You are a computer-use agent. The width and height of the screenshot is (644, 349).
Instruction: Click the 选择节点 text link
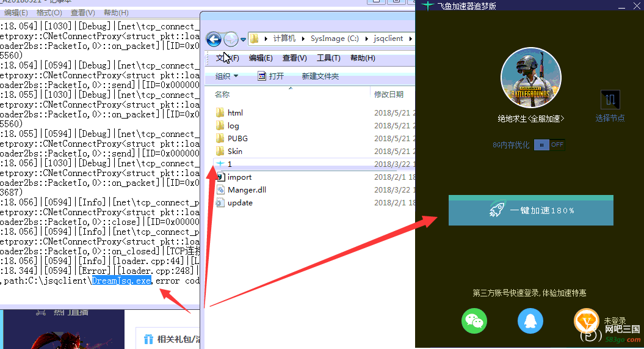click(x=610, y=118)
